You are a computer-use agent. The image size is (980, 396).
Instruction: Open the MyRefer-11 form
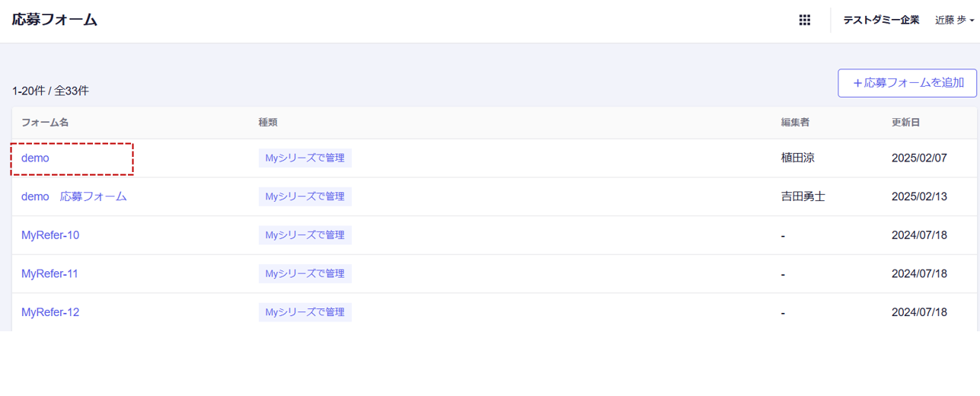49,273
